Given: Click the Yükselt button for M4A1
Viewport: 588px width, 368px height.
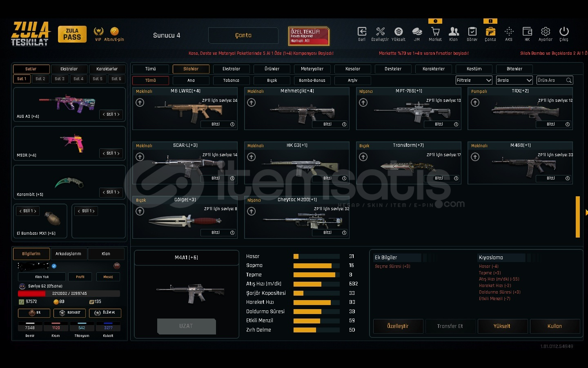Looking at the screenshot, I should click(502, 326).
